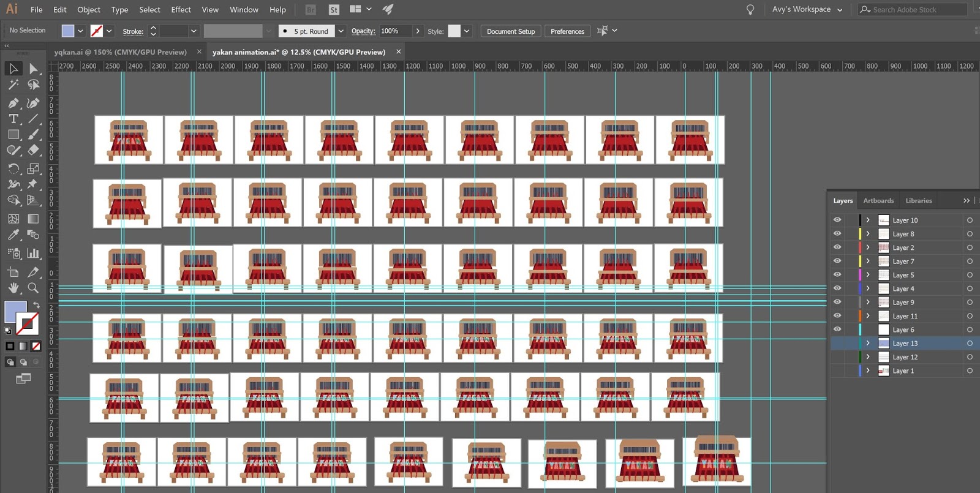Open the stroke weight dropdown
Image resolution: width=980 pixels, height=493 pixels.
click(x=194, y=31)
